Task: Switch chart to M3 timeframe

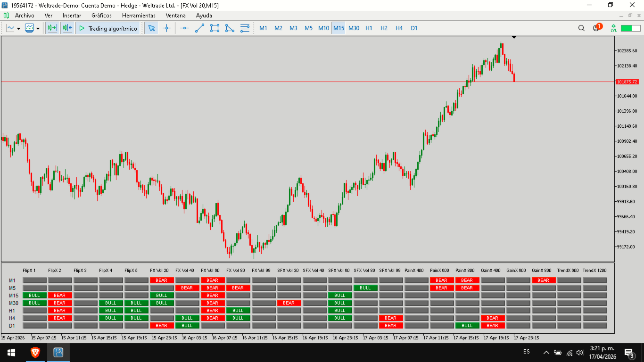Action: (293, 28)
